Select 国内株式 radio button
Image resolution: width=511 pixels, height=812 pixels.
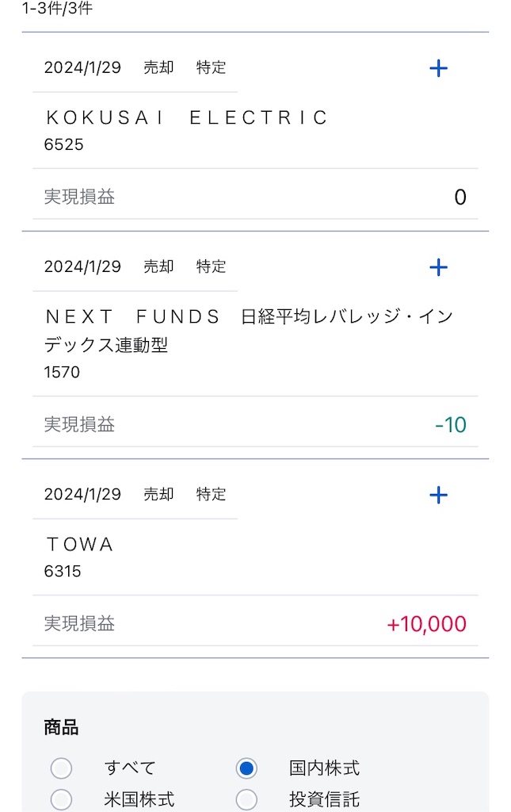246,768
